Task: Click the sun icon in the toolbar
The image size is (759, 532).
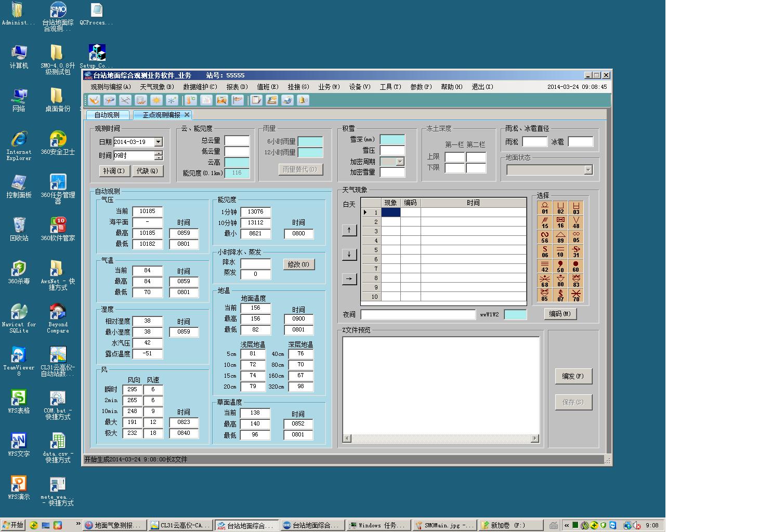Action: (x=156, y=100)
